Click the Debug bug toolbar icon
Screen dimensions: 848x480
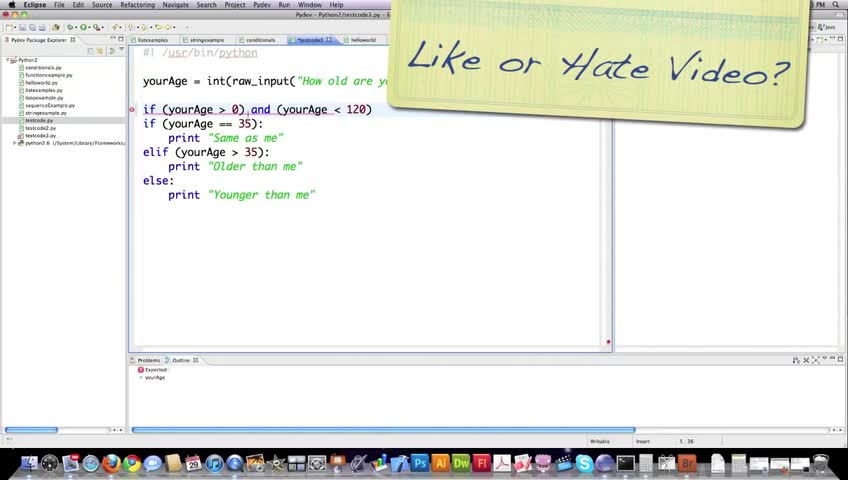pos(69,27)
